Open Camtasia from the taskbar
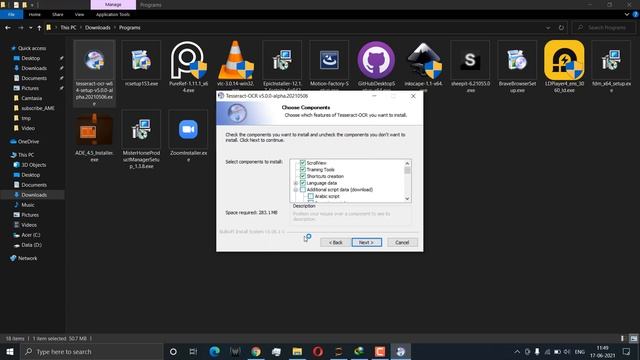This screenshot has height=360, width=640. coord(380,351)
